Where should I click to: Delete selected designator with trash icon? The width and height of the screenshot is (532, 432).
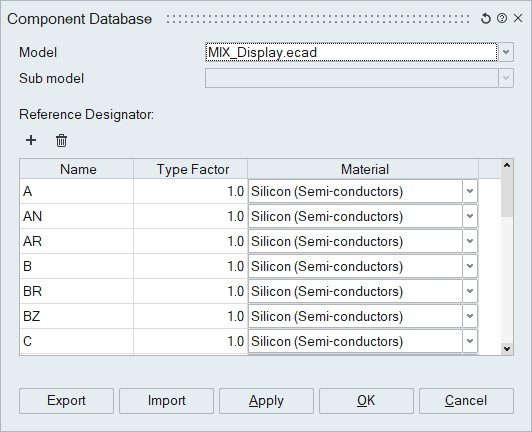click(61, 140)
